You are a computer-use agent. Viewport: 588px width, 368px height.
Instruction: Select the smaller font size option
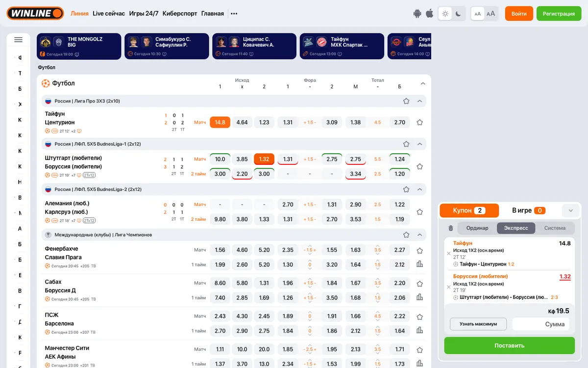478,14
